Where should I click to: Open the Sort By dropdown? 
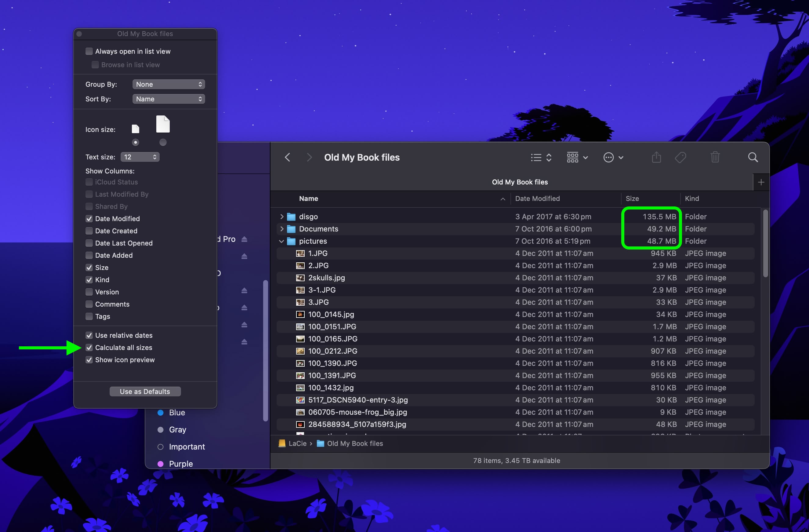point(169,99)
